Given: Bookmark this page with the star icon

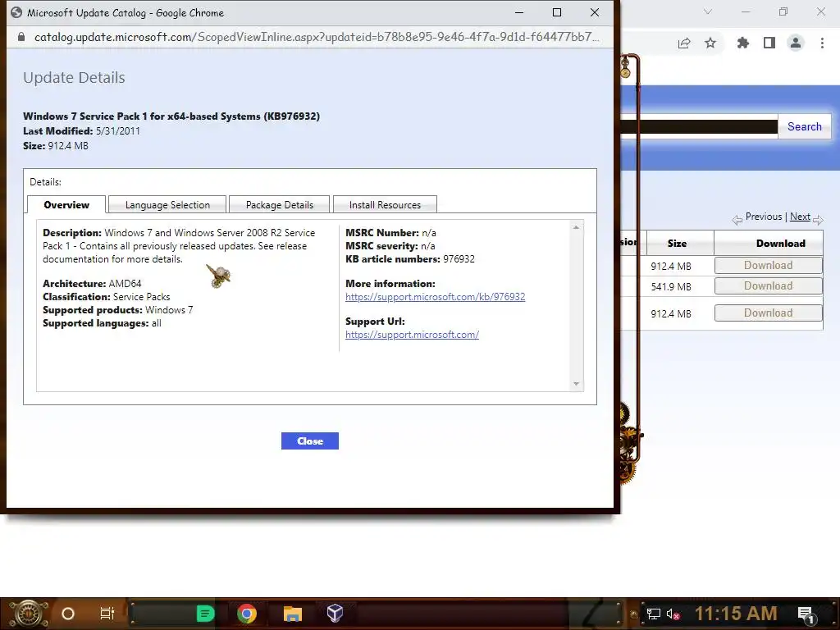Looking at the screenshot, I should 710,43.
